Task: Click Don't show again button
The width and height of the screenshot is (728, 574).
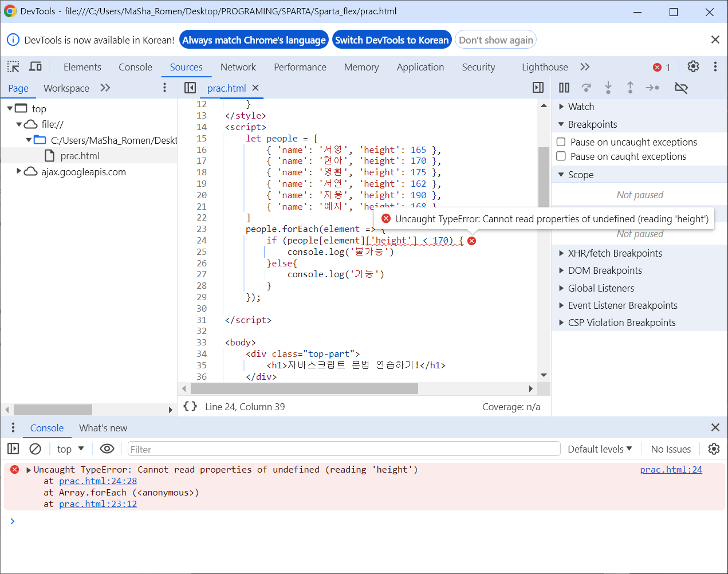Action: click(495, 40)
